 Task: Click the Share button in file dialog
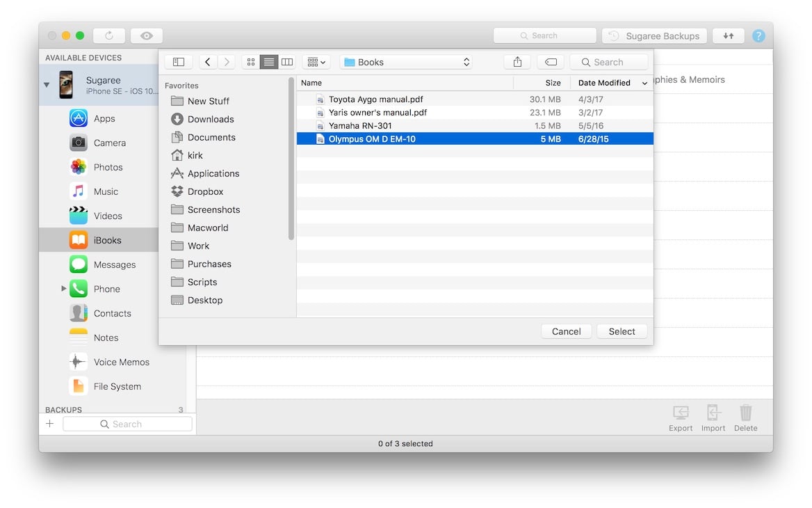click(x=517, y=62)
